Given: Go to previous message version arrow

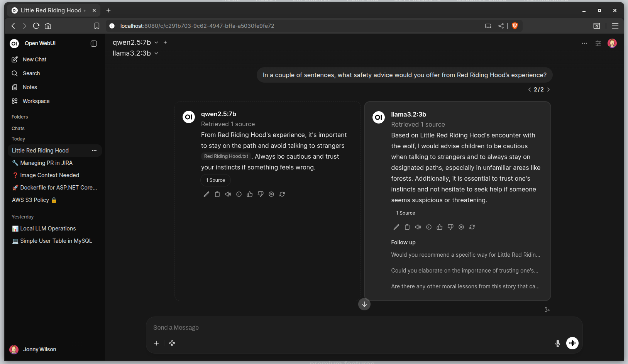Looking at the screenshot, I should pos(530,90).
